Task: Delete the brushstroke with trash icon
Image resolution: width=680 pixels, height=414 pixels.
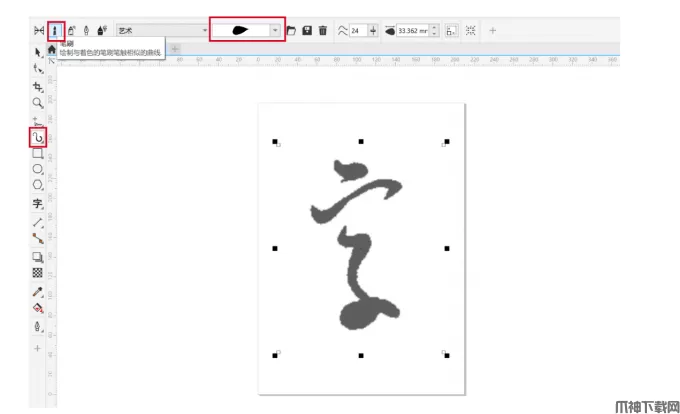Action: (323, 30)
